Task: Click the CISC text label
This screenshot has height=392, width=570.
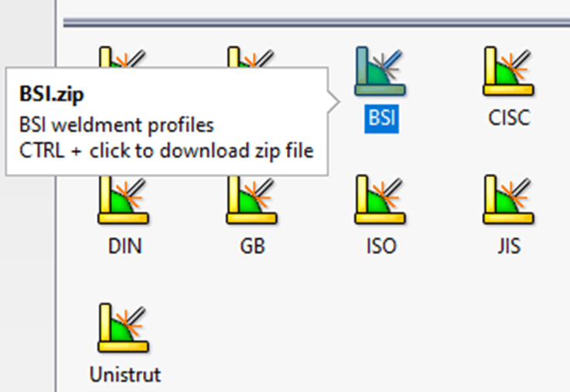Action: point(510,118)
